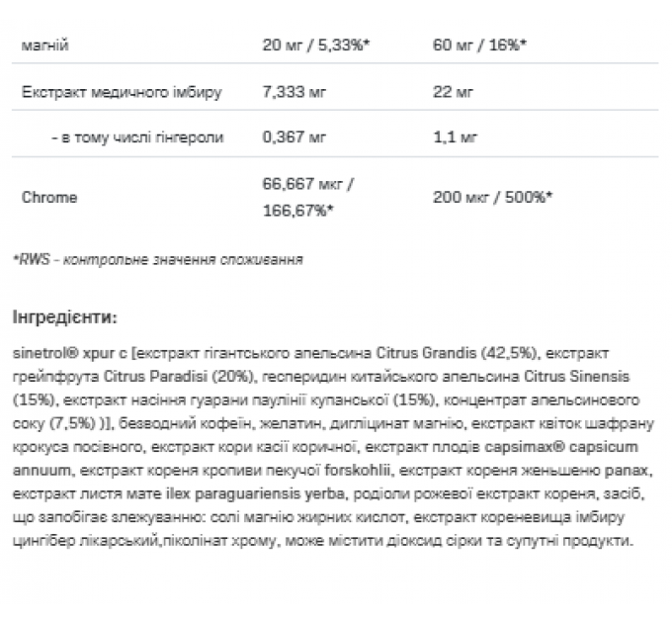Click the 'Chrome' row label
Image resolution: width=672 pixels, height=623 pixels.
[49, 198]
